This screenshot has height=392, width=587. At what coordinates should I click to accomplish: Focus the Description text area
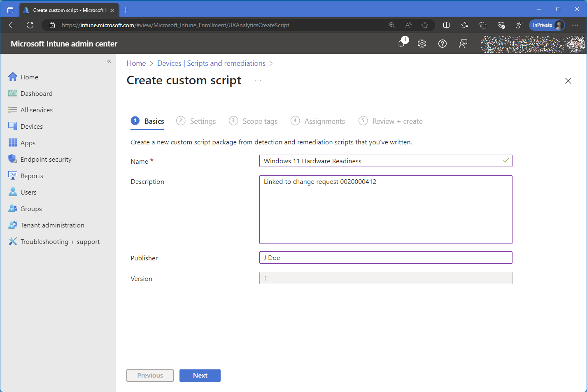click(x=386, y=209)
